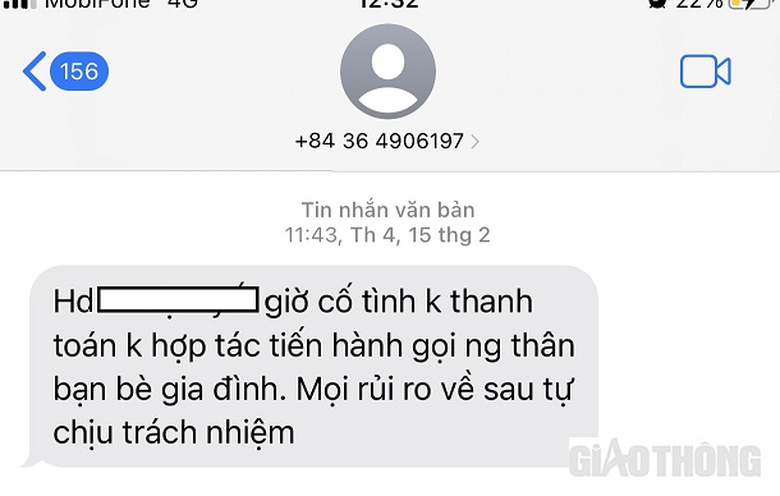
Task: Click the GIAOTHONG watermark logo
Action: [665, 459]
